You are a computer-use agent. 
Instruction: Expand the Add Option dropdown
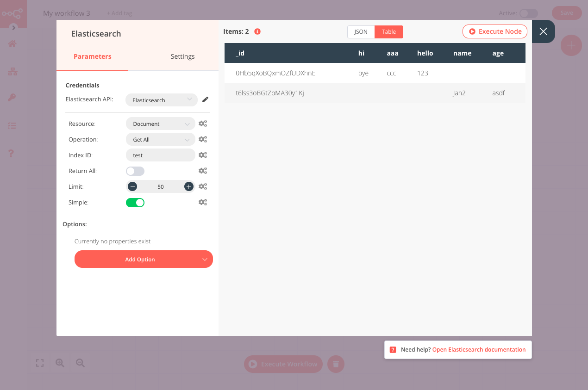point(144,259)
